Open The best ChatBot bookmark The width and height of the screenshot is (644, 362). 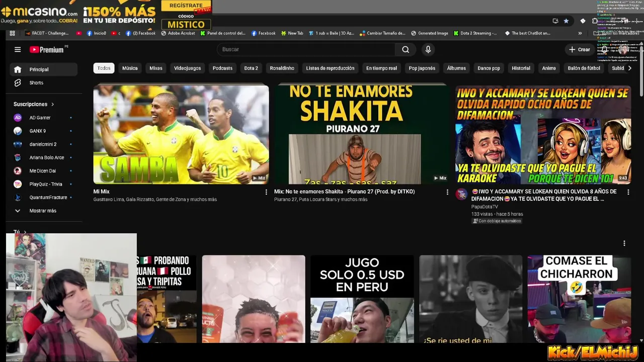[x=527, y=33]
